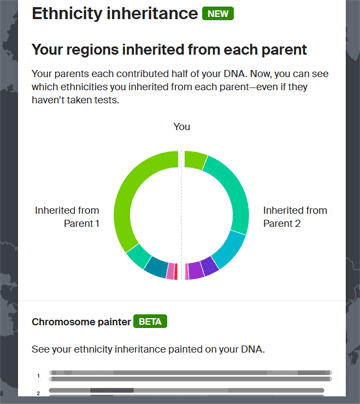360x404 pixels.
Task: Click the chromosome 1 top painted bar
Action: [190, 372]
